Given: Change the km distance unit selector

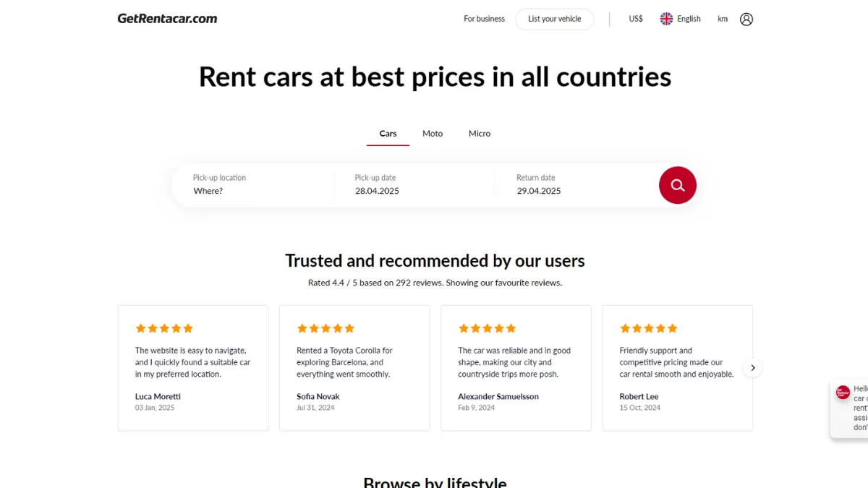Looking at the screenshot, I should click(723, 19).
